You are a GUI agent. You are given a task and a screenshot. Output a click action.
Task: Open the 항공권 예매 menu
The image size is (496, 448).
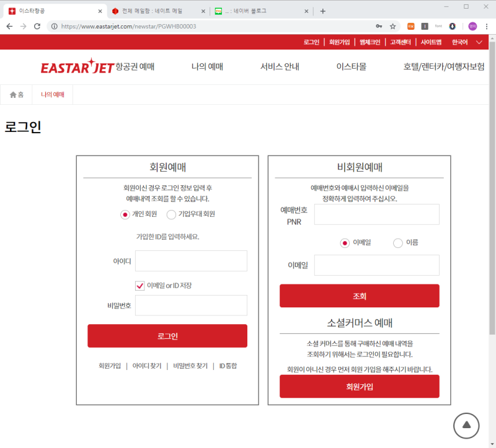point(135,67)
